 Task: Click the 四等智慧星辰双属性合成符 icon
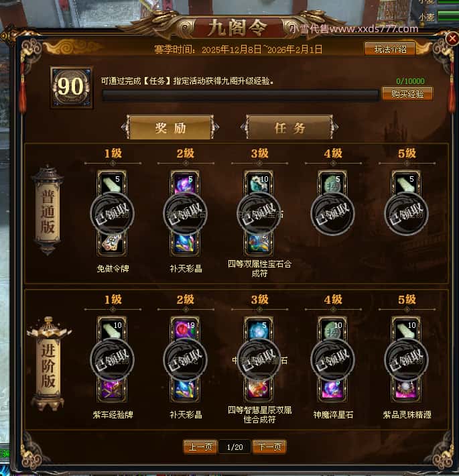pyautogui.click(x=259, y=390)
